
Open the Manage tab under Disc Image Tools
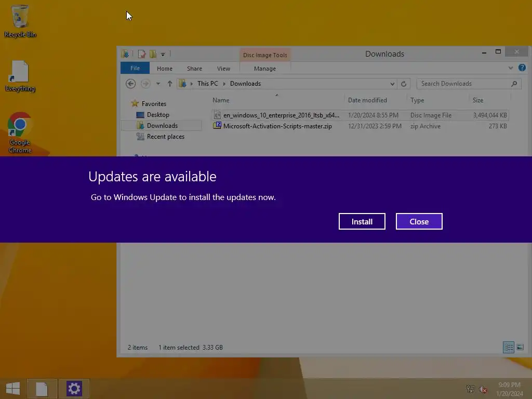click(x=265, y=69)
